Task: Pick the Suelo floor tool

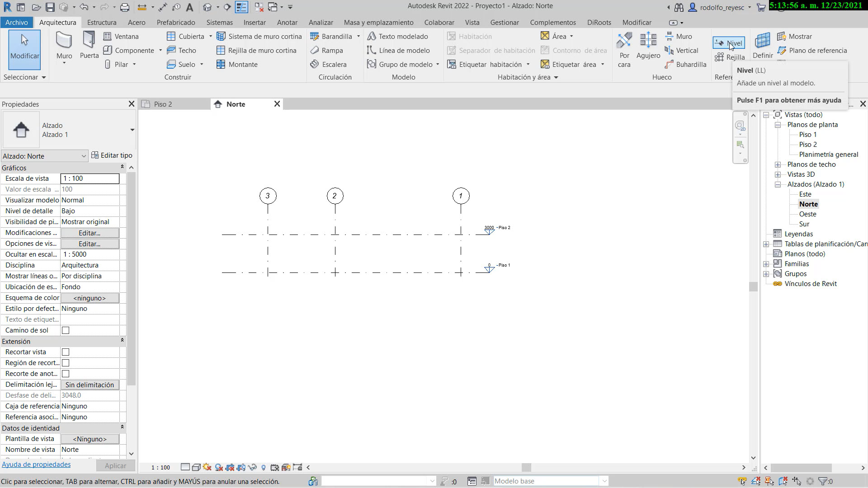Action: point(181,64)
